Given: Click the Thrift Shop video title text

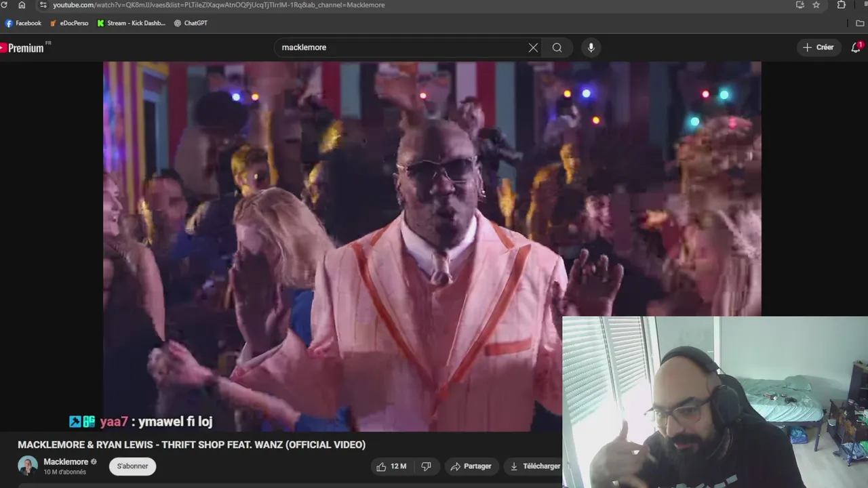Looking at the screenshot, I should pos(191,445).
